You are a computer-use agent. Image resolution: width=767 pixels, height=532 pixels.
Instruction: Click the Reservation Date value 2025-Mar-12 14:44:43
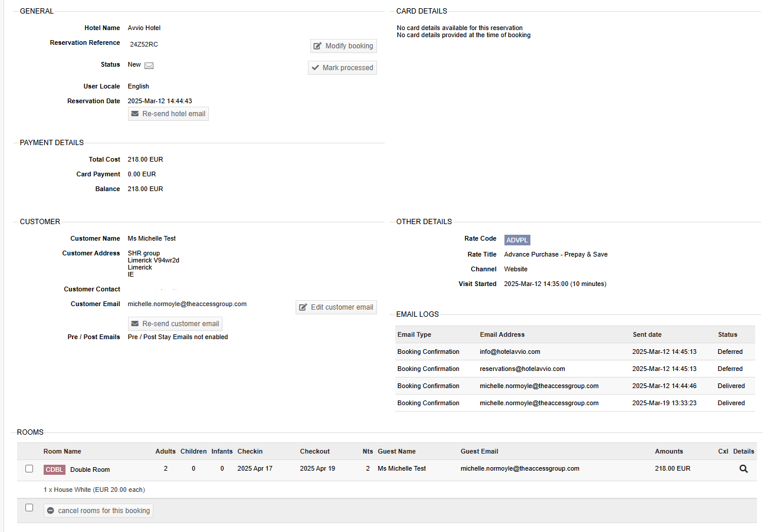[160, 101]
